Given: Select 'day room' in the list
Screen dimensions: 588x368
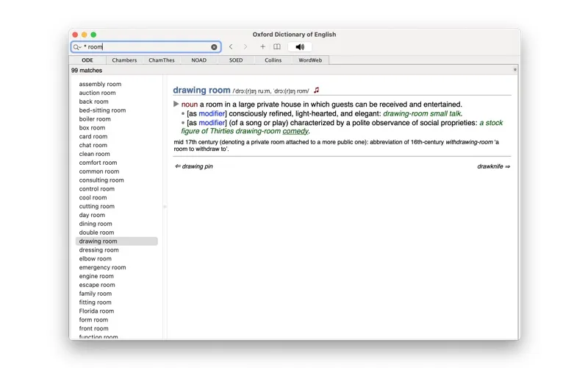Looking at the screenshot, I should 92,215.
